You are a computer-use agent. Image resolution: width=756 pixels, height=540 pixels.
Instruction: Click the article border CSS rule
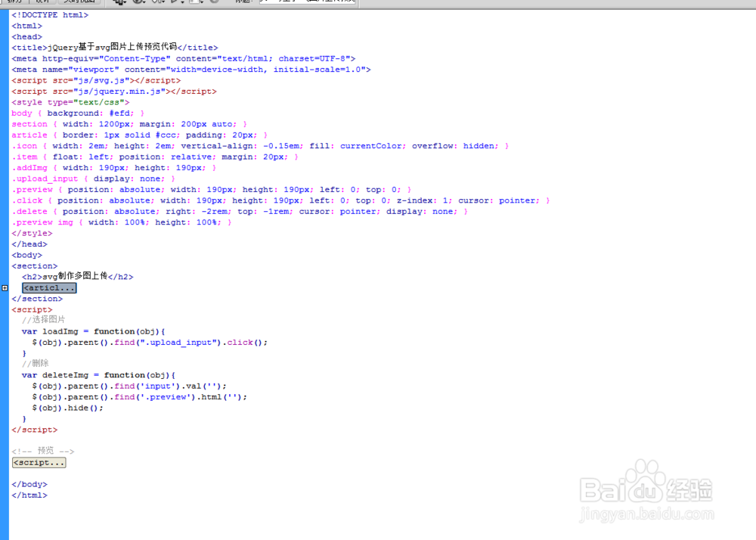[139, 135]
